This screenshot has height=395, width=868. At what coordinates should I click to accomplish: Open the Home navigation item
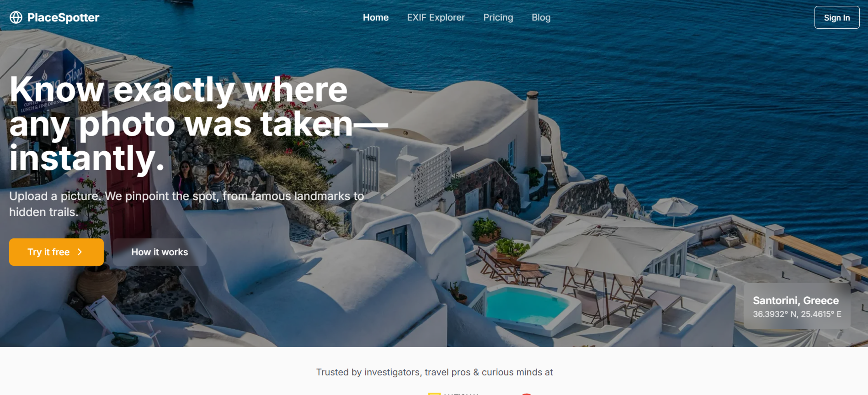376,17
